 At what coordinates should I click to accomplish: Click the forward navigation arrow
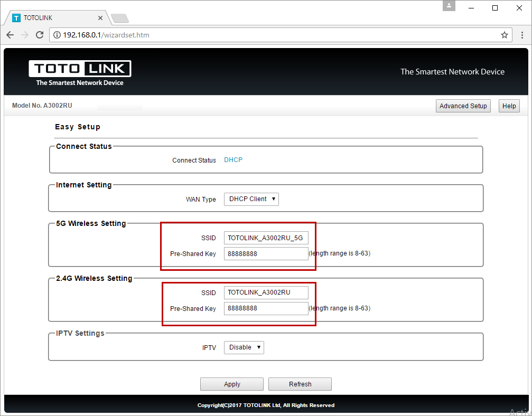(x=25, y=35)
